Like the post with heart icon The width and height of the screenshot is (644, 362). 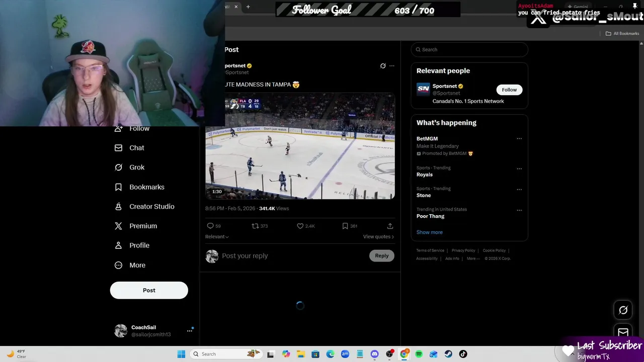pyautogui.click(x=300, y=226)
